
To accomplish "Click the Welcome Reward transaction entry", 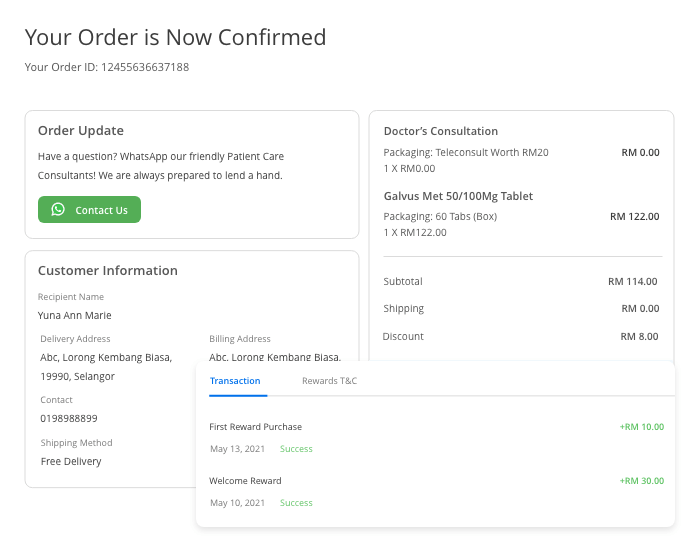I will click(x=245, y=481).
